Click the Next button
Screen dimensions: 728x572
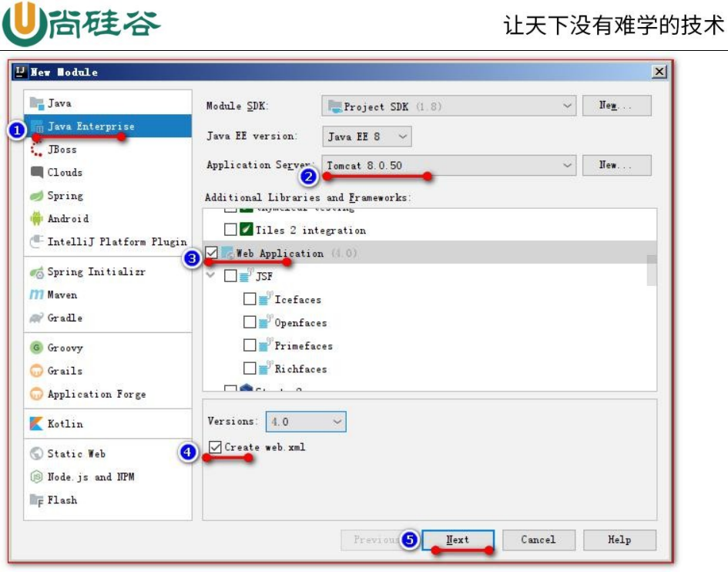[x=458, y=540]
